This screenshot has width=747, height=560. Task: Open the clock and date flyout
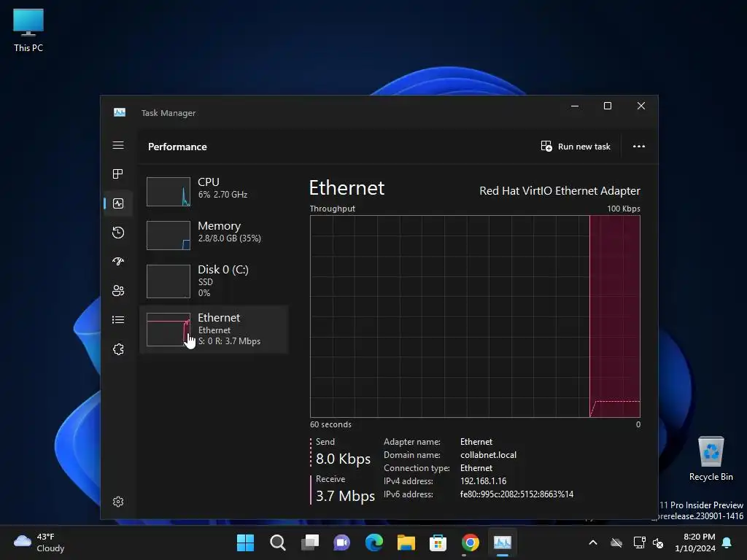click(x=695, y=542)
